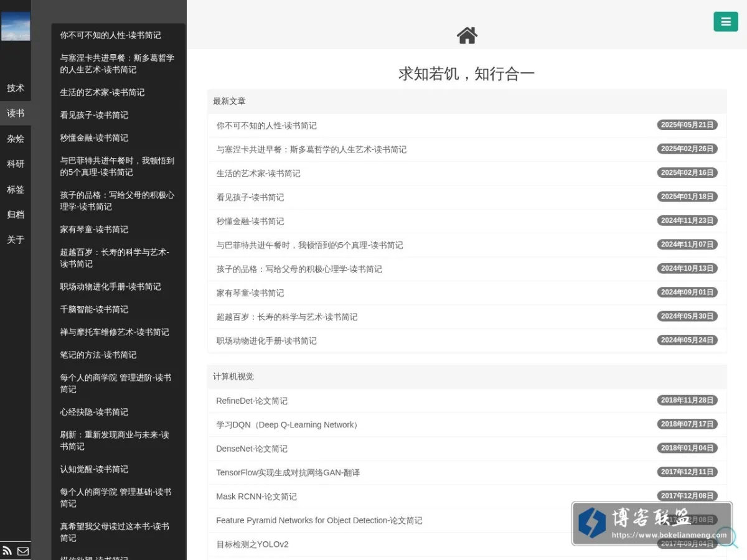Select 每个人的商学院 管理进阶 in the submenu
747x560 pixels.
click(x=118, y=383)
